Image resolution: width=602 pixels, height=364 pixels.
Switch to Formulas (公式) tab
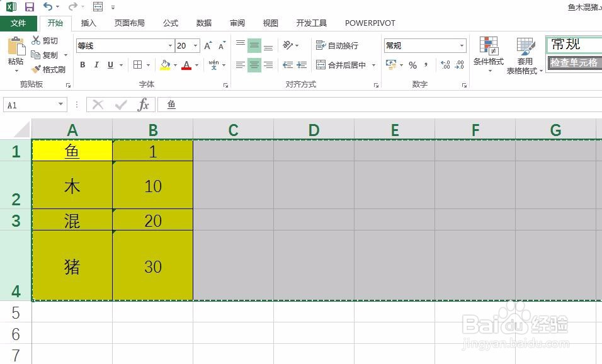tap(171, 23)
